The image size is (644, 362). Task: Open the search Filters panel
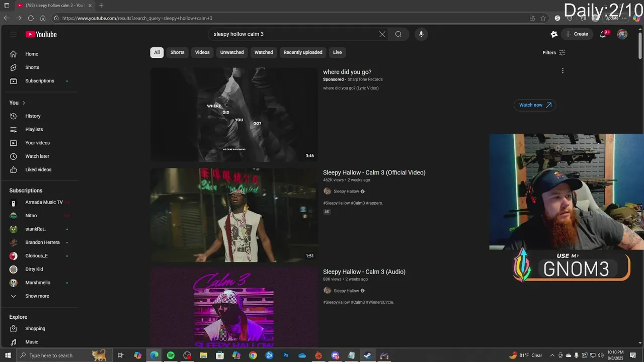pyautogui.click(x=554, y=53)
